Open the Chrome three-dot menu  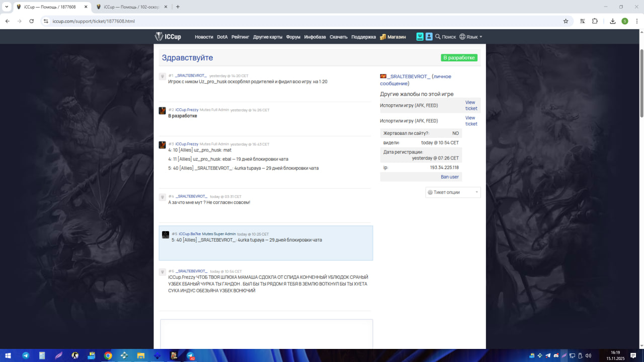click(636, 21)
